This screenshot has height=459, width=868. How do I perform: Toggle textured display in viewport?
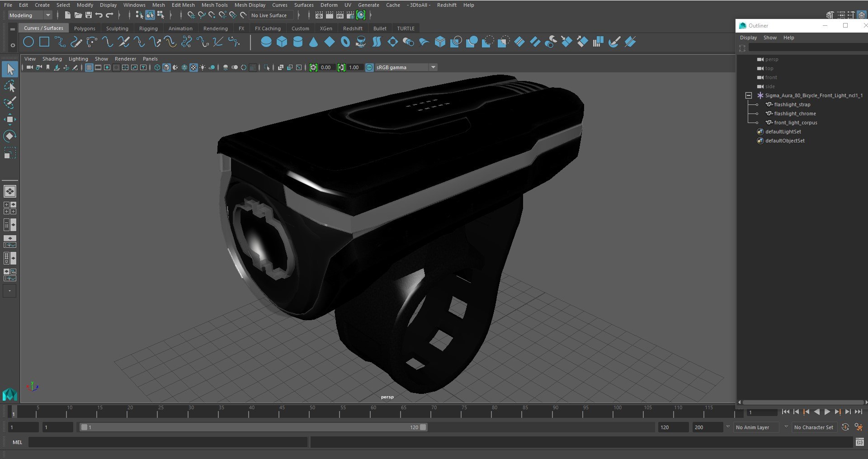(193, 67)
